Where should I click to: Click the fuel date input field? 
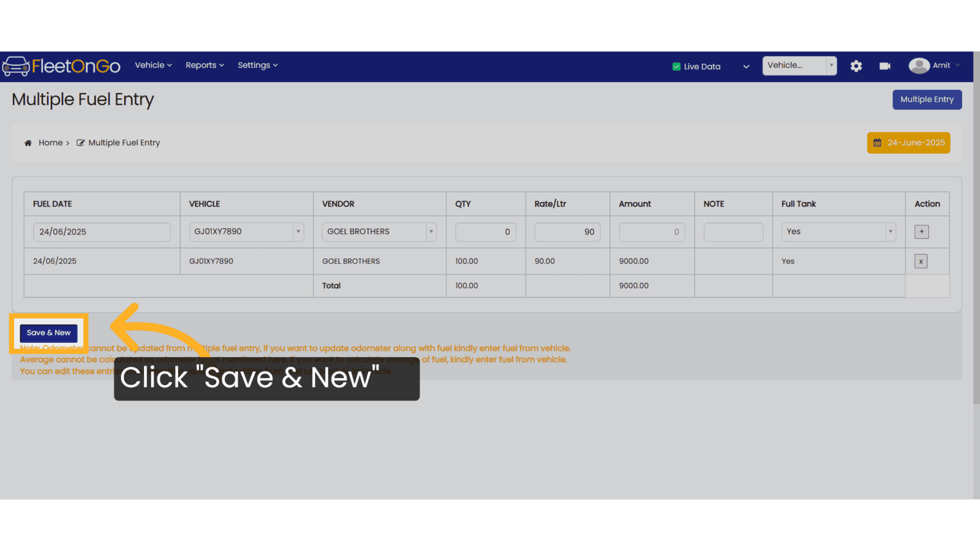[x=102, y=232]
